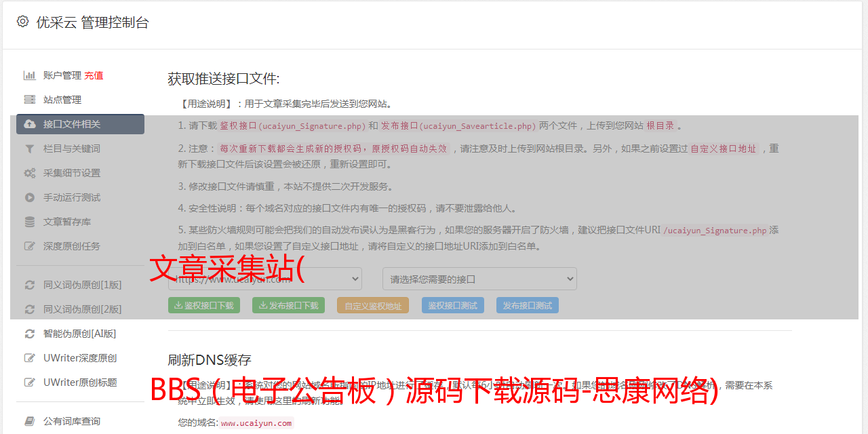Click the book icon for 公有词库查询

pyautogui.click(x=30, y=421)
